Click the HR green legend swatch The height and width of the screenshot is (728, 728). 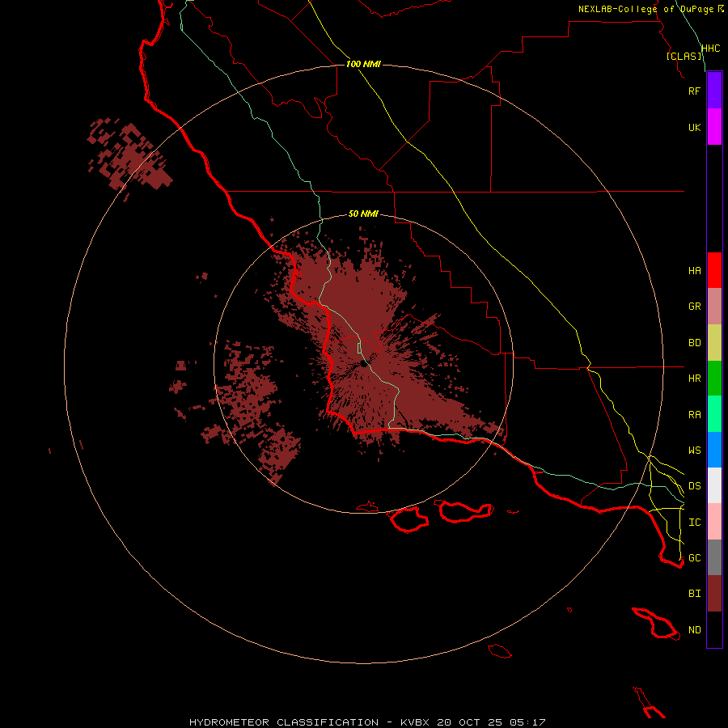click(x=714, y=379)
